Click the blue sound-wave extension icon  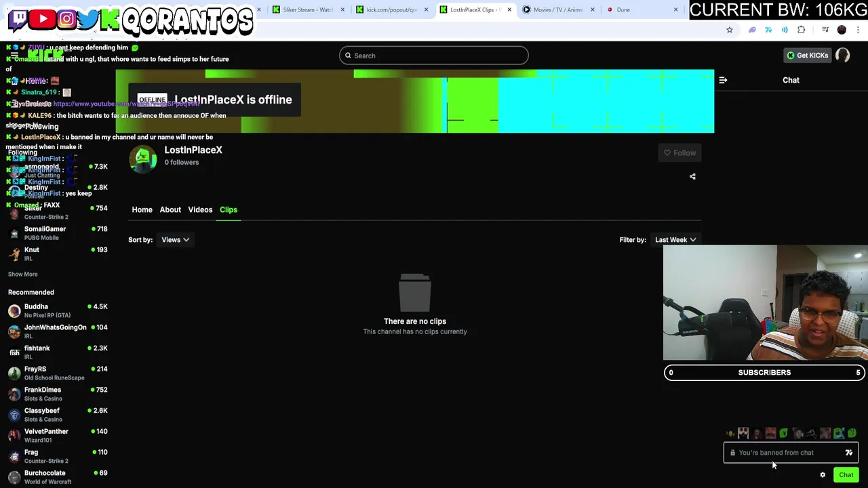pos(785,30)
